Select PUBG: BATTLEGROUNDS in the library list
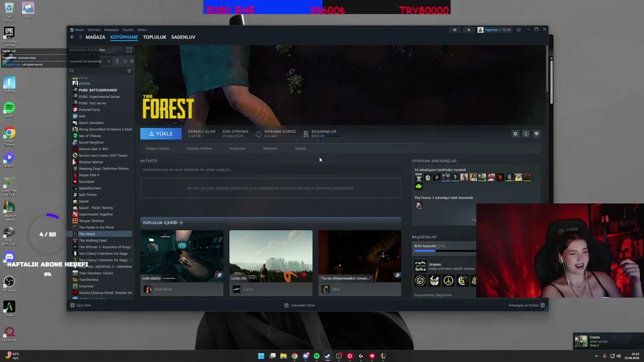 (x=98, y=90)
